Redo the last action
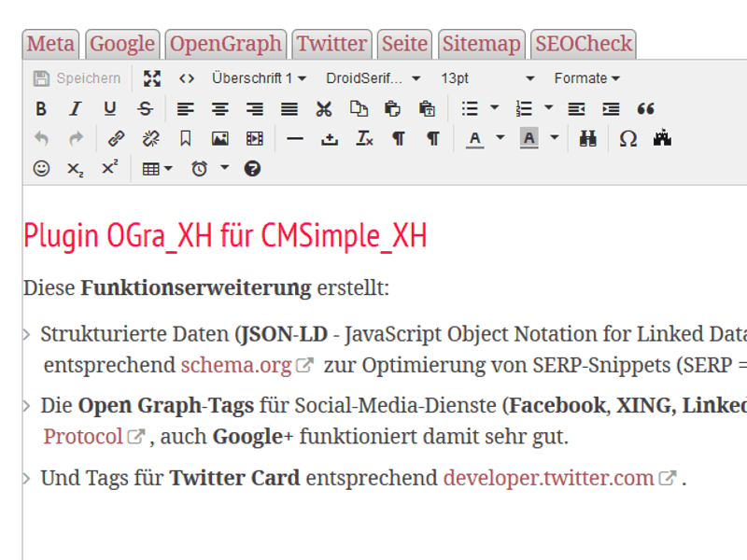This screenshot has height=560, width=747. (76, 139)
